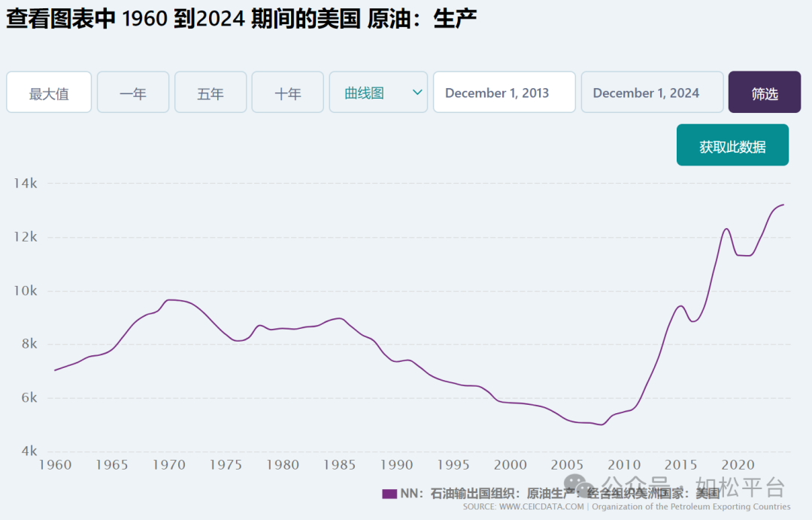
Task: Click the December 1, 2024 end date field
Action: click(652, 93)
